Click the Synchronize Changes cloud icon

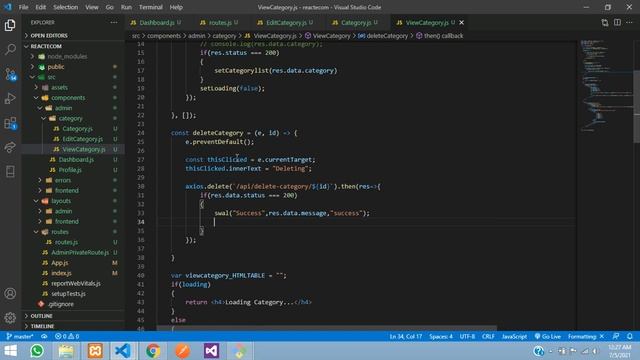44,336
